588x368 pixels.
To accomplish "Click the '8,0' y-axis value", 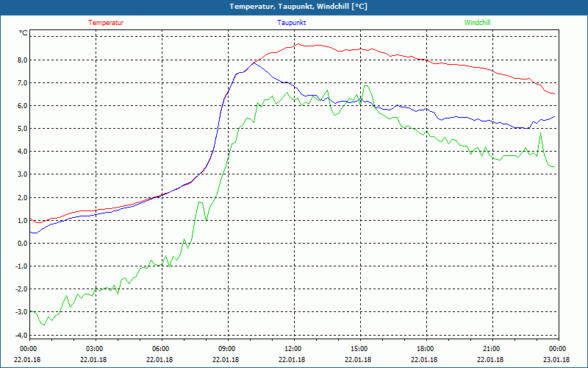I will [23, 60].
